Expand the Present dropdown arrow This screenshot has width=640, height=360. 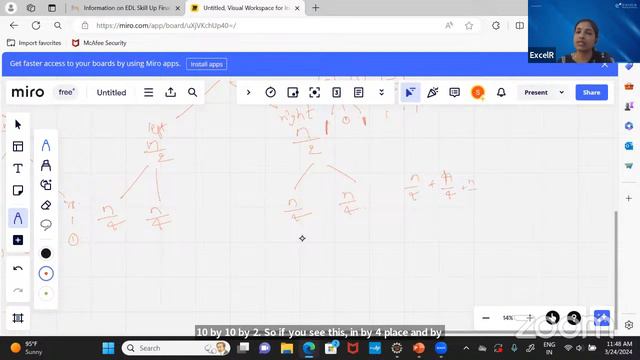(x=562, y=93)
